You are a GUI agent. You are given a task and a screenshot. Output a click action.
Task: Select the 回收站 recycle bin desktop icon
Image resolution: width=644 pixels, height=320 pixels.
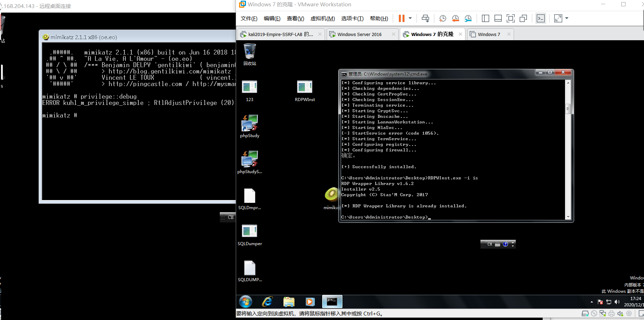pyautogui.click(x=249, y=55)
